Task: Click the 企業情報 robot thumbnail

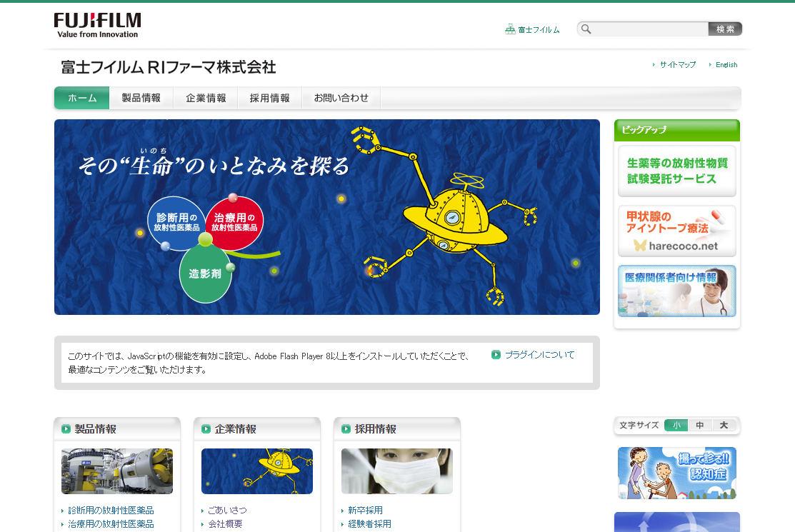Action: pos(257,471)
